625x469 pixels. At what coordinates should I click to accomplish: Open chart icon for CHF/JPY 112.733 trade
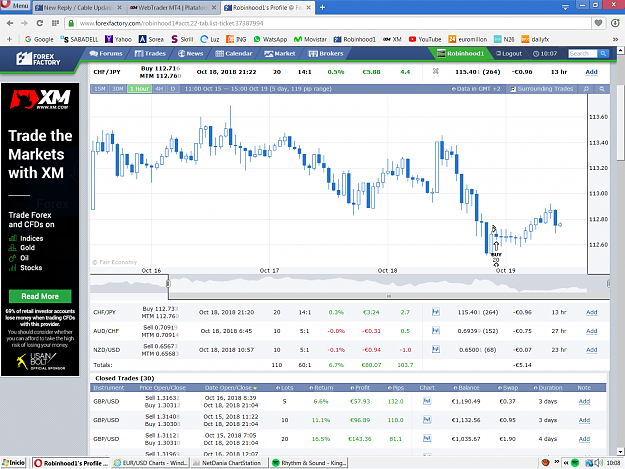coord(436,312)
